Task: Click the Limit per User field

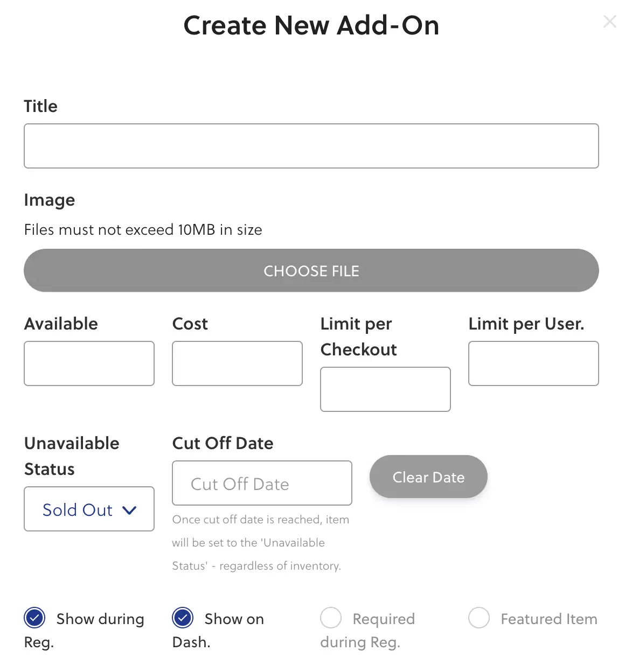Action: [533, 363]
